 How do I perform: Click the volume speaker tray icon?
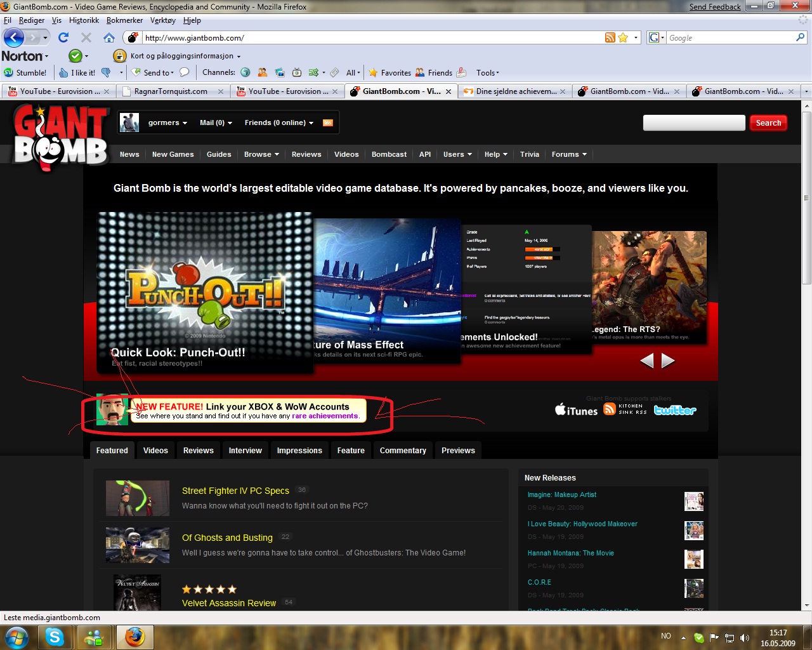coord(745,637)
